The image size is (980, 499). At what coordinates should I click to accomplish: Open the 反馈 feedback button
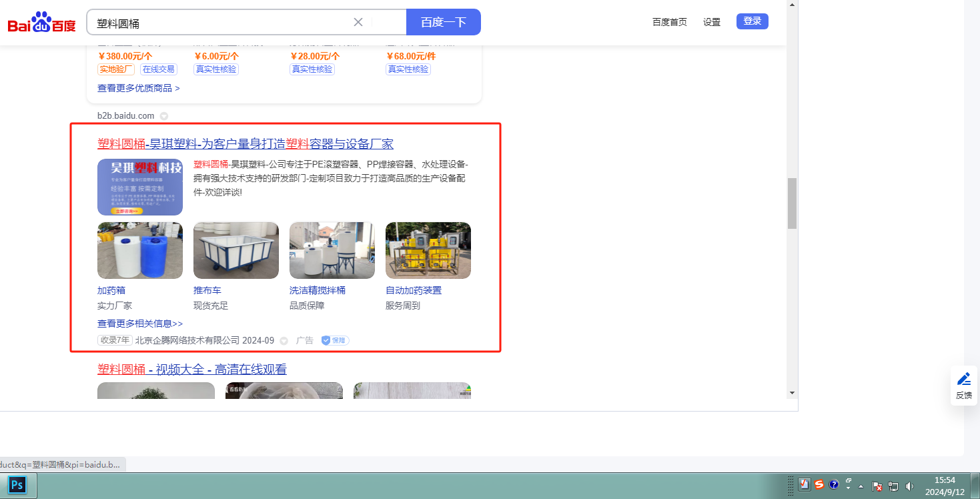964,386
